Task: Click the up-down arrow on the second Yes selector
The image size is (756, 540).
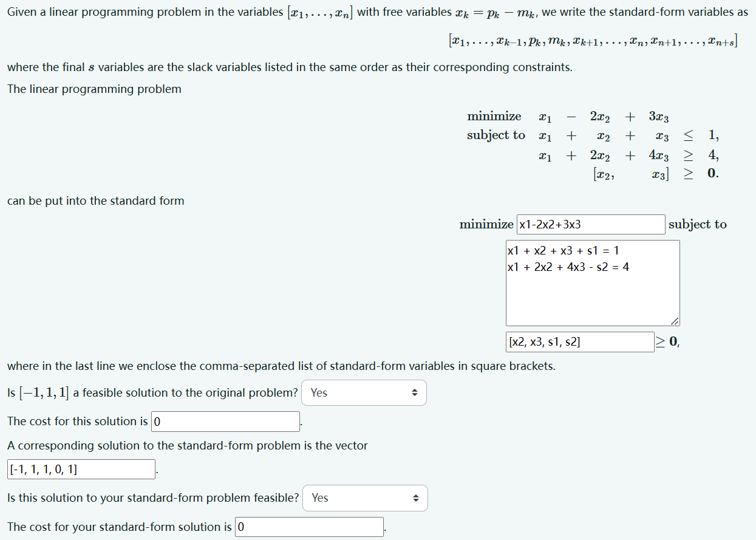Action: [x=415, y=497]
